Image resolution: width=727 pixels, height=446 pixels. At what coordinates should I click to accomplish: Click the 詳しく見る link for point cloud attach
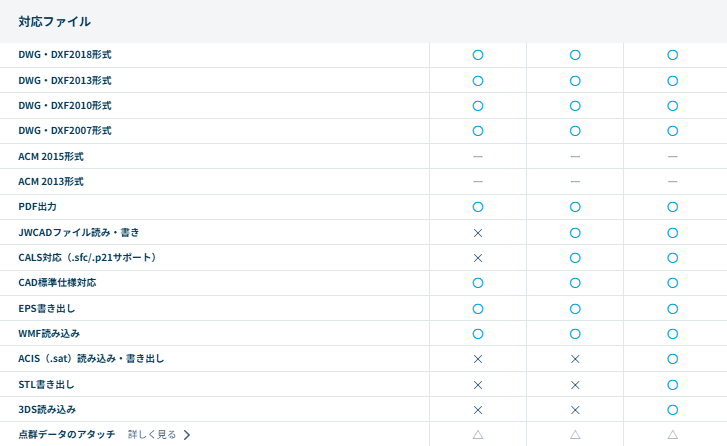pyautogui.click(x=152, y=435)
